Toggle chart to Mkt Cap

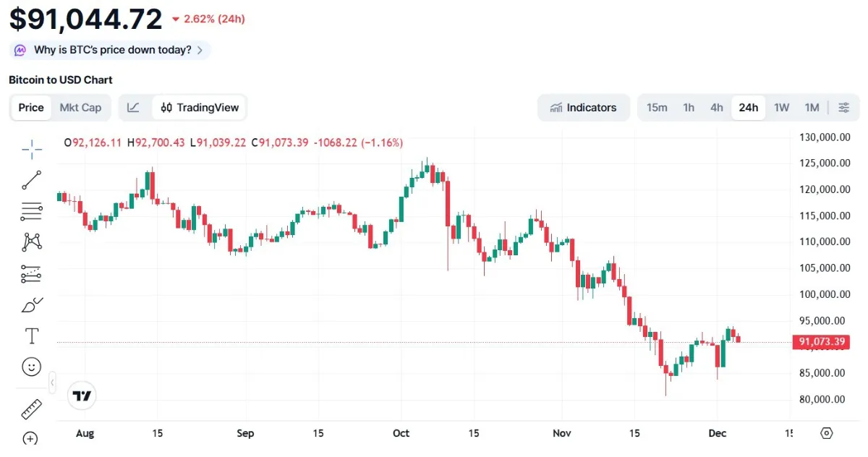coord(80,108)
